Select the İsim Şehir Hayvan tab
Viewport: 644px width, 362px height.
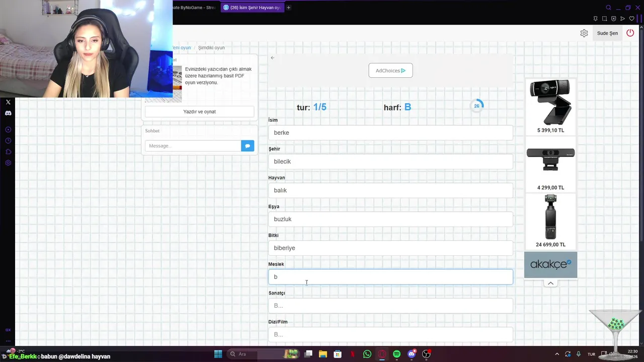click(252, 8)
